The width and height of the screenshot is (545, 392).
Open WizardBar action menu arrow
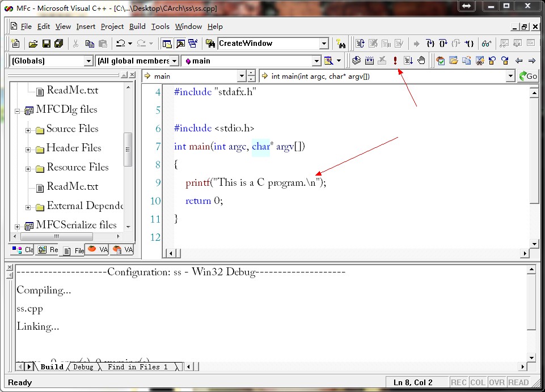click(339, 61)
